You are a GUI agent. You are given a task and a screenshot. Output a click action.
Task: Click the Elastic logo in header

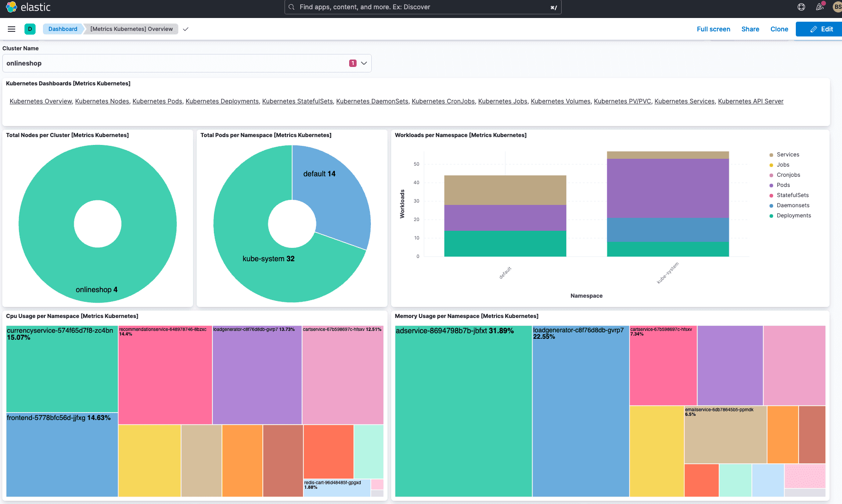pyautogui.click(x=28, y=7)
